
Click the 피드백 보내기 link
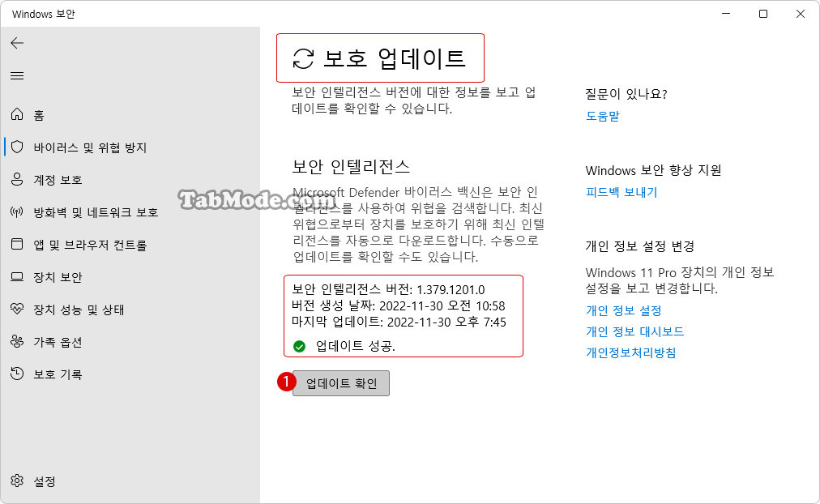621,192
